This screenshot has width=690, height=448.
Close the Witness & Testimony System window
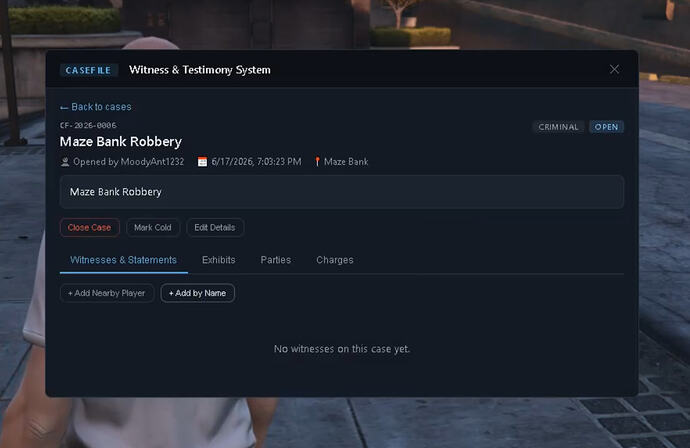(x=614, y=70)
